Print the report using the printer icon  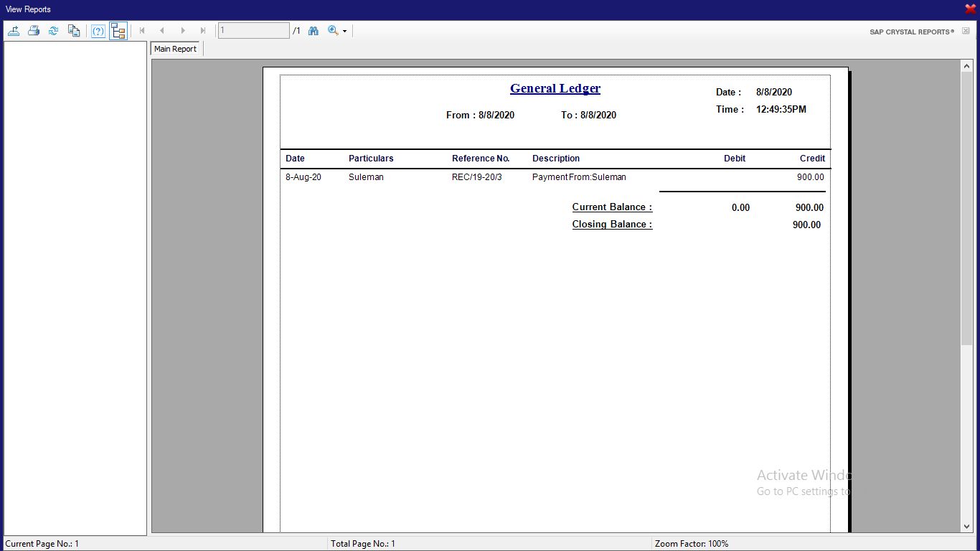pos(33,31)
